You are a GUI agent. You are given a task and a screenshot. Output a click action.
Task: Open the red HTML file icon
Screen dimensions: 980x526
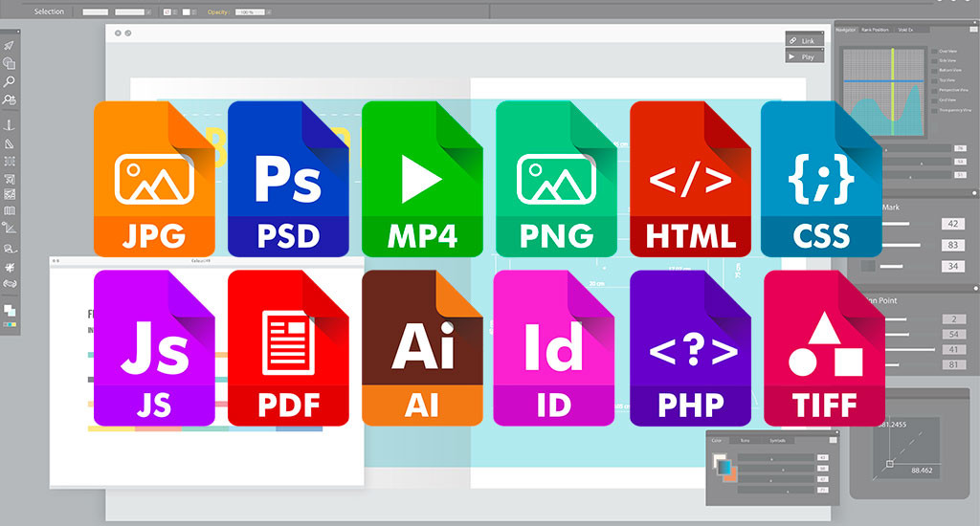coord(690,179)
